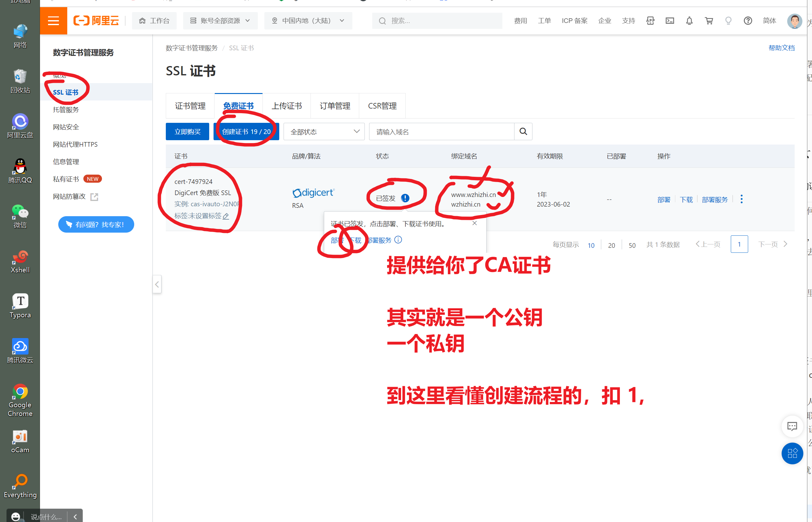Focus the top 搜索 search field
Viewport: 812px width, 522px height.
[x=437, y=21]
